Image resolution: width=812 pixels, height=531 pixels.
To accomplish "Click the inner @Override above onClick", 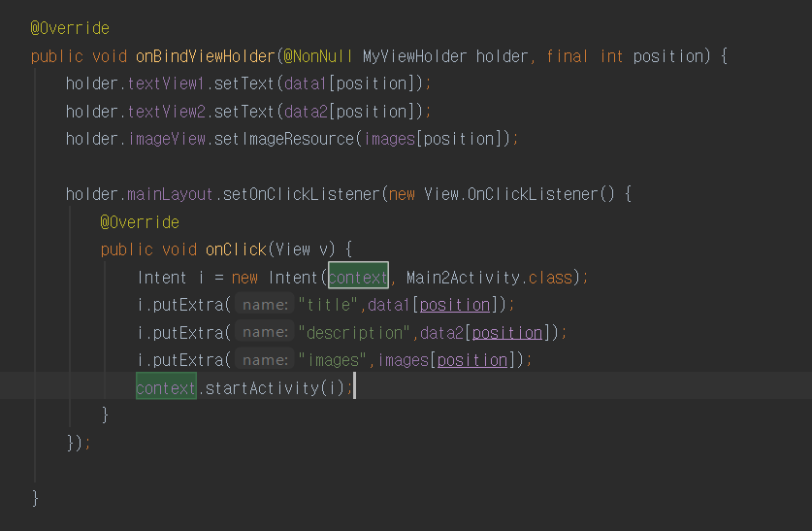I will [140, 222].
